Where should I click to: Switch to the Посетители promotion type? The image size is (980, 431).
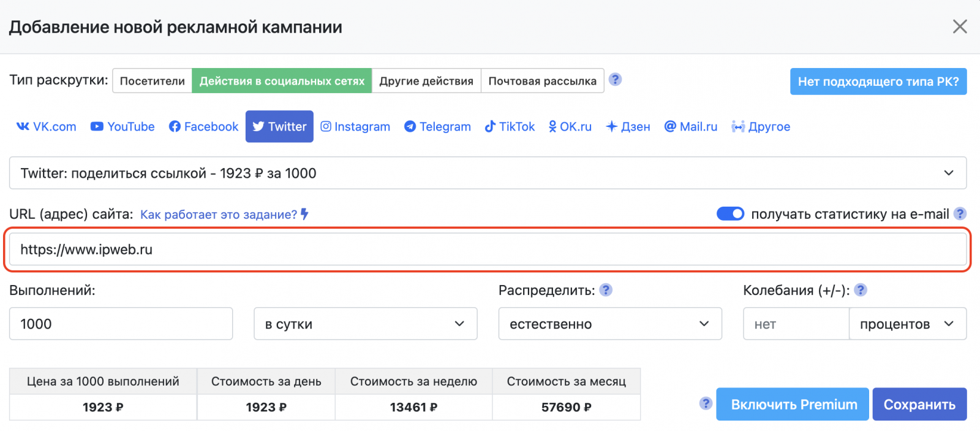point(153,81)
